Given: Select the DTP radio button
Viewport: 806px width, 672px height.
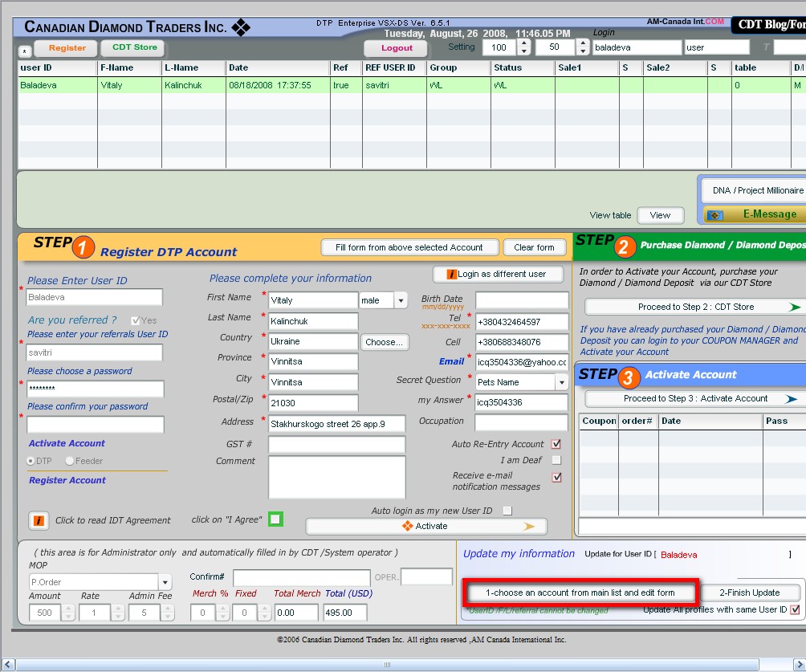Looking at the screenshot, I should click(x=31, y=461).
